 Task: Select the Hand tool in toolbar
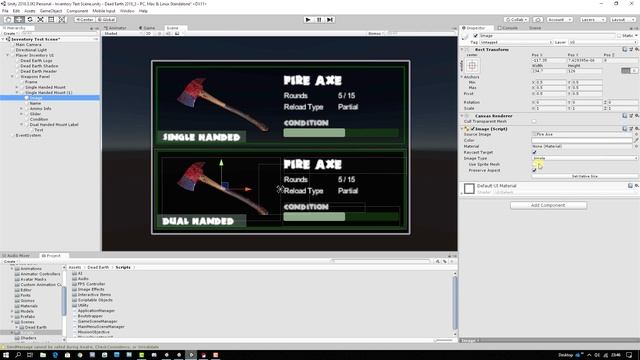pos(8,19)
